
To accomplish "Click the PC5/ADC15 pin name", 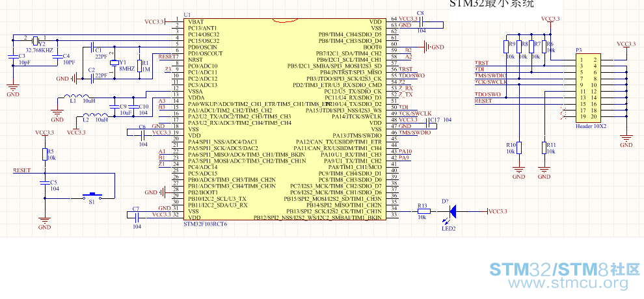I will pyautogui.click(x=203, y=174).
